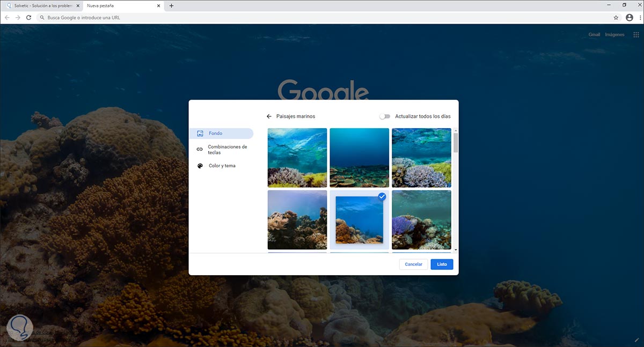Reload the page

coord(28,17)
